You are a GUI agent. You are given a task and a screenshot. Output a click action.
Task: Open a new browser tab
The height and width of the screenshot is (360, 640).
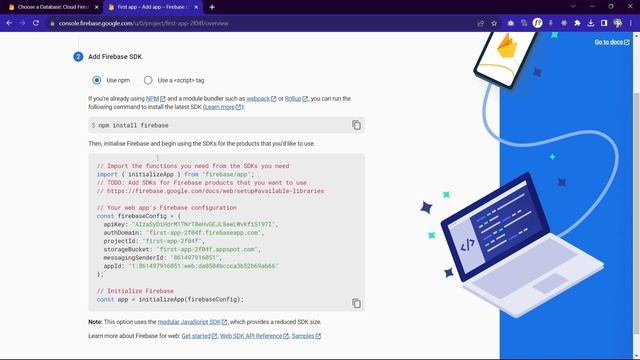pyautogui.click(x=212, y=7)
